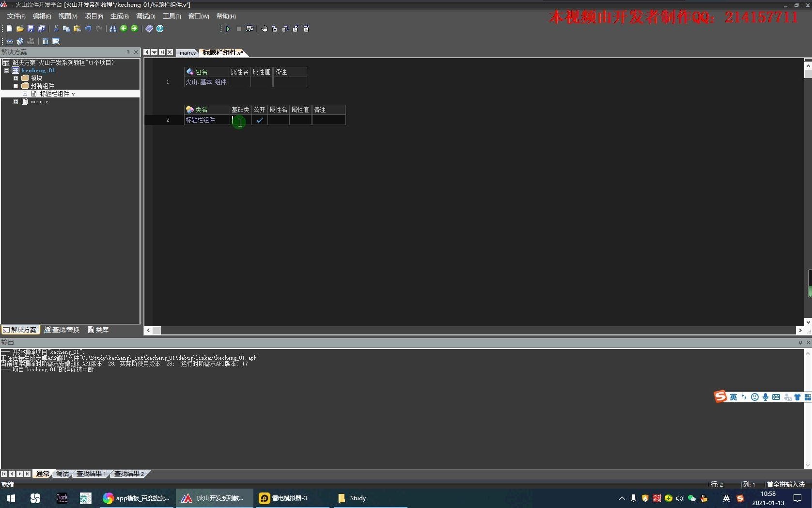Click the Run to Cursor debug icon

coord(306,29)
